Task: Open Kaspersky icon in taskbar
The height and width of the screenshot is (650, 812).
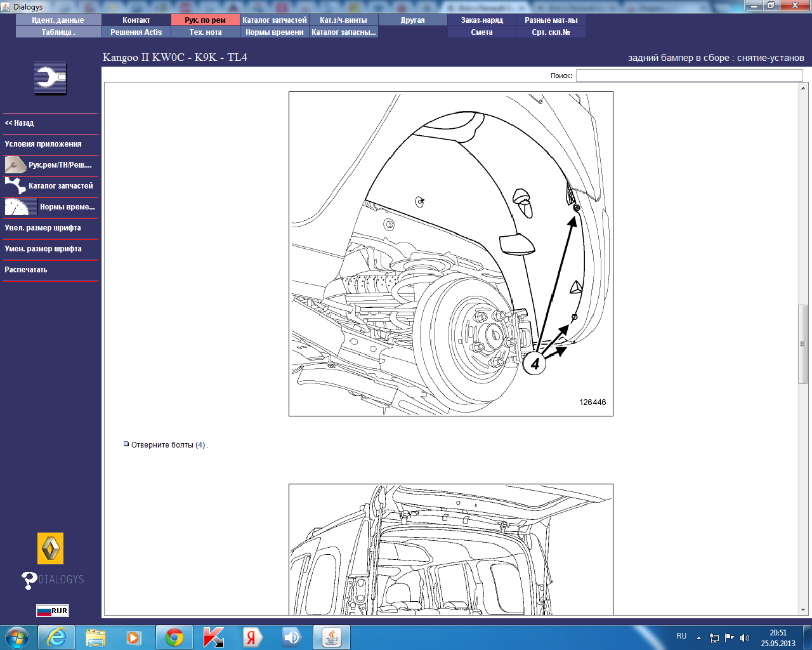Action: (214, 637)
